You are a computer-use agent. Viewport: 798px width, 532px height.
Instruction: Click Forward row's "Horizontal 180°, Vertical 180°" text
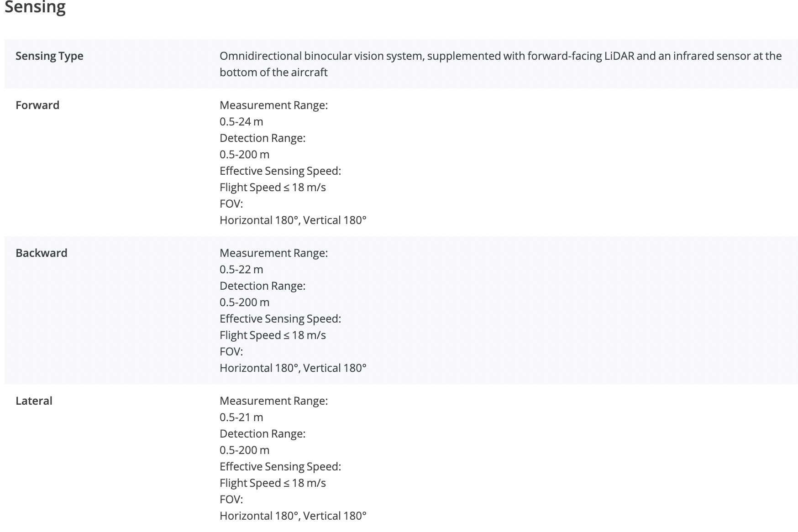(x=293, y=220)
